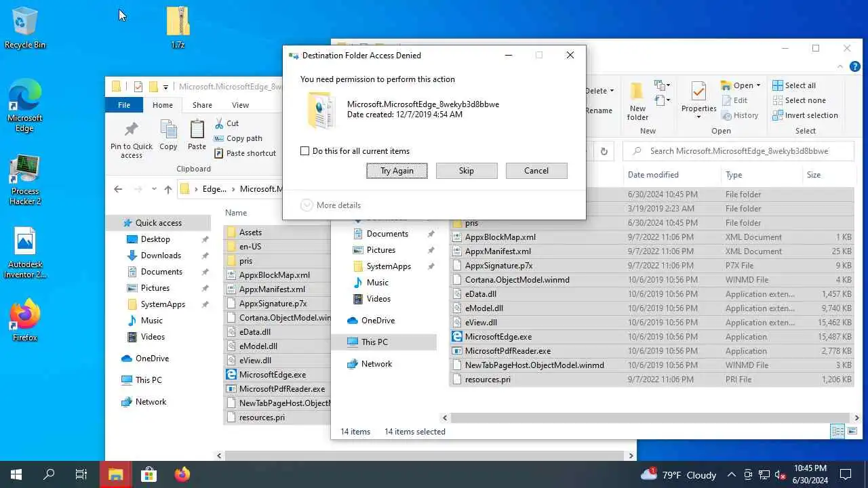Screen dimensions: 868x488
Task: Click Pin to Quick access icon
Action: coord(132,140)
